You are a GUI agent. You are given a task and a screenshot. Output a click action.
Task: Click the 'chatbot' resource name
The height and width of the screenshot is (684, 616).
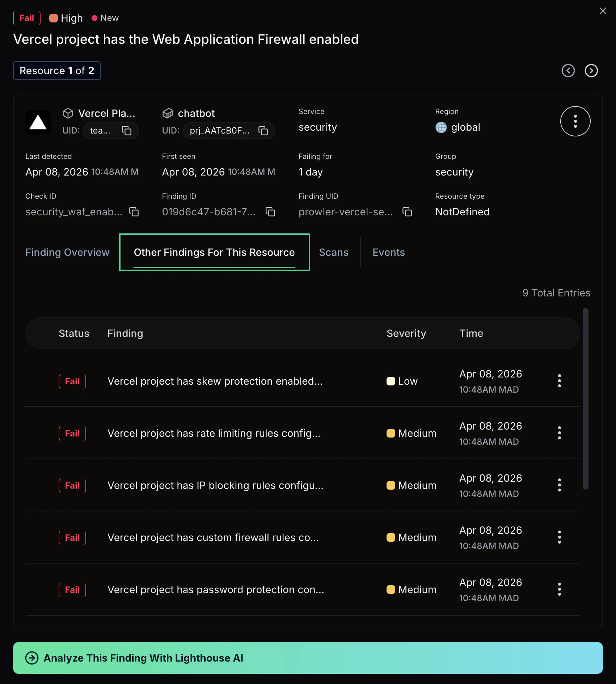(197, 113)
